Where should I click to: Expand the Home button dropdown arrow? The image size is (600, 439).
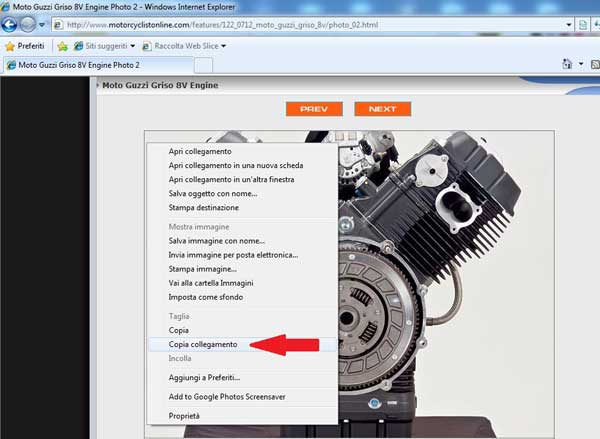[x=581, y=64]
